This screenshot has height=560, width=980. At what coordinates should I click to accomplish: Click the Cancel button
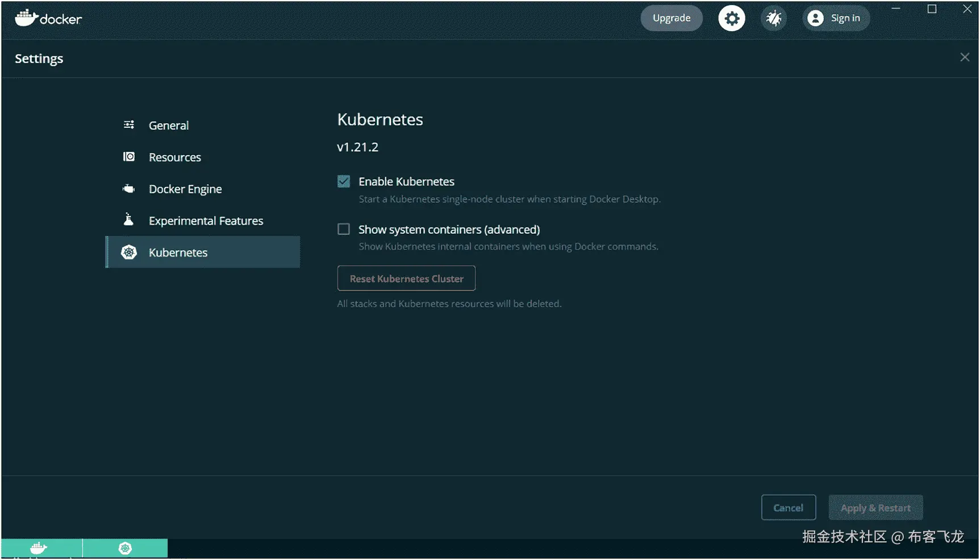pos(789,508)
